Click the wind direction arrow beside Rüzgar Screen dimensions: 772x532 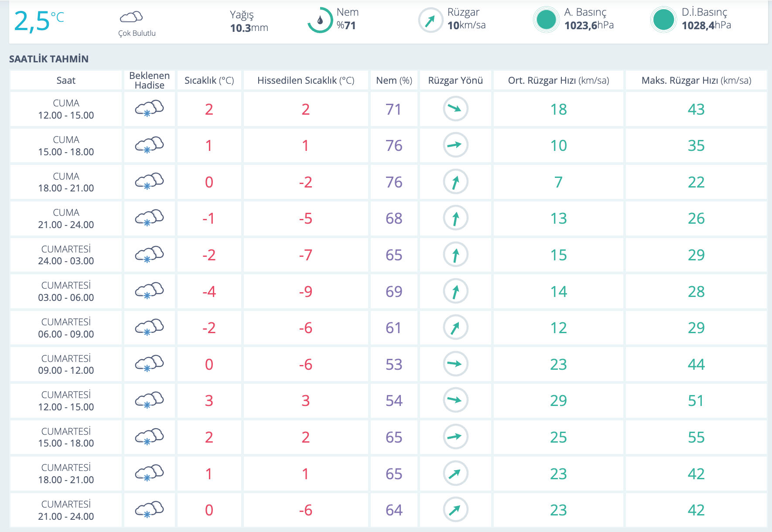430,20
